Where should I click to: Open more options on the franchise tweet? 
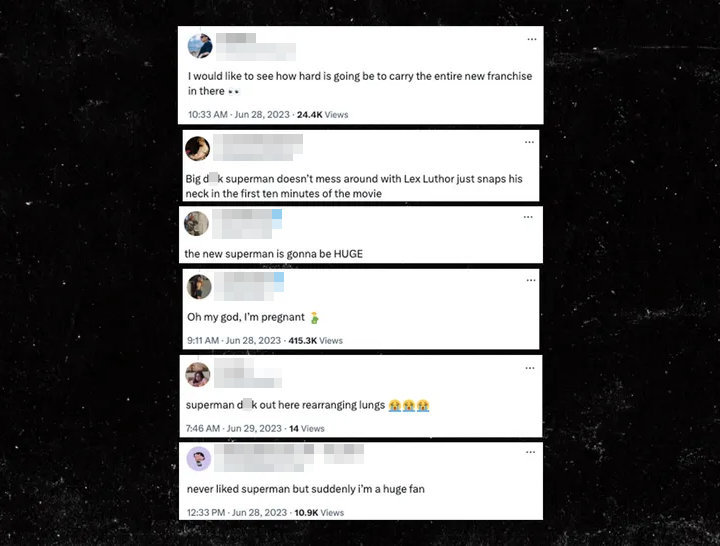click(x=532, y=39)
